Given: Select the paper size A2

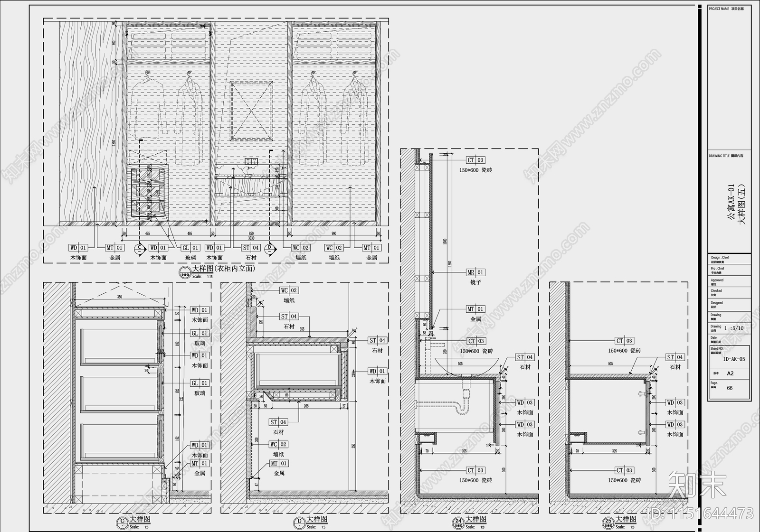Looking at the screenshot, I should [x=731, y=373].
